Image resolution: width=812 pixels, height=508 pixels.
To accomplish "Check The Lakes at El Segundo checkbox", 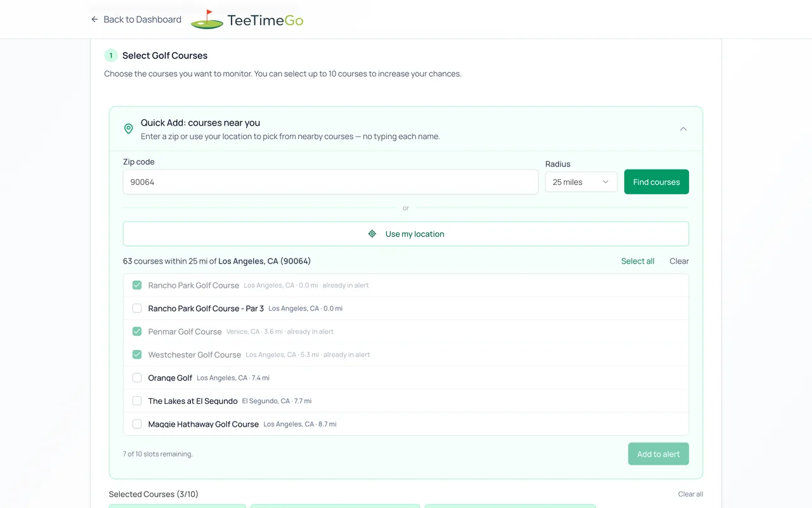I will (x=137, y=401).
